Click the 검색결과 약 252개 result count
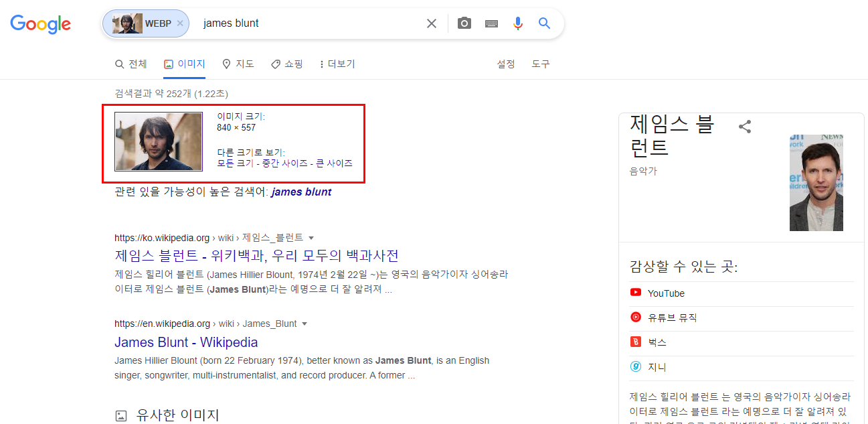 pos(171,94)
